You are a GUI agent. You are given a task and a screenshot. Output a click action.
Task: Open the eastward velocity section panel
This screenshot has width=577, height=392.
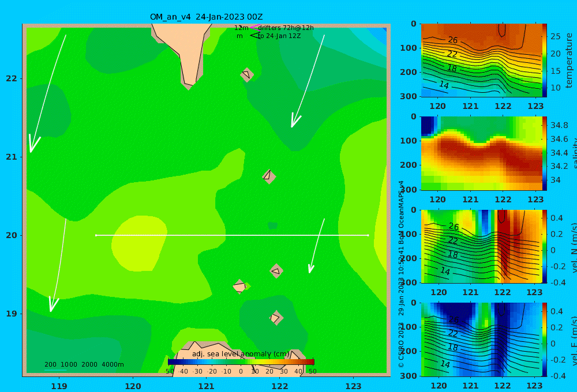coord(481,340)
